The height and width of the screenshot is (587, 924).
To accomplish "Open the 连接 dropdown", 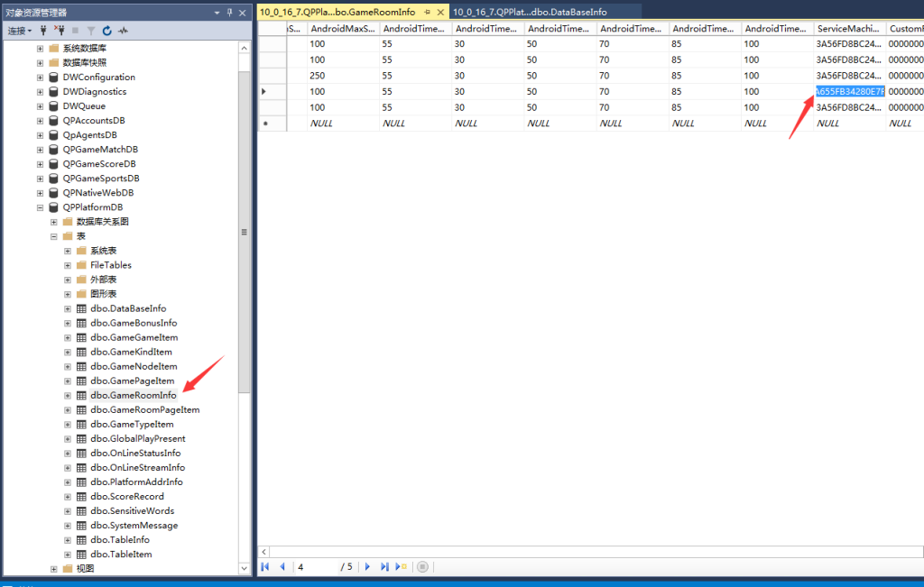I will pyautogui.click(x=20, y=31).
